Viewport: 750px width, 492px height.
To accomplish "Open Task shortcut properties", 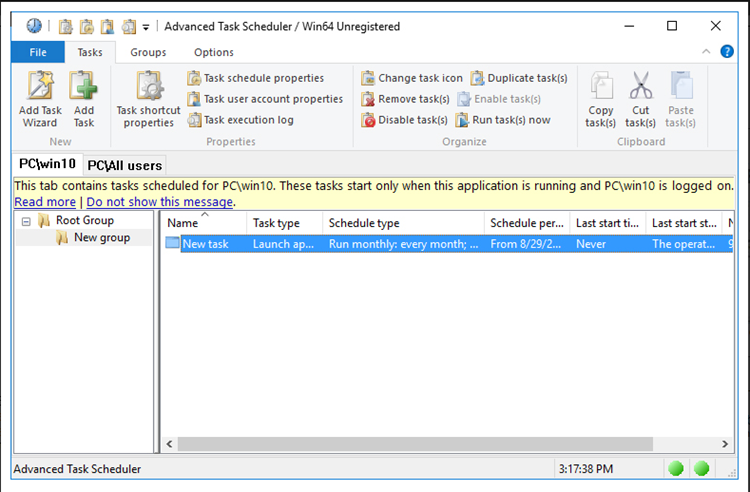I will pyautogui.click(x=148, y=98).
